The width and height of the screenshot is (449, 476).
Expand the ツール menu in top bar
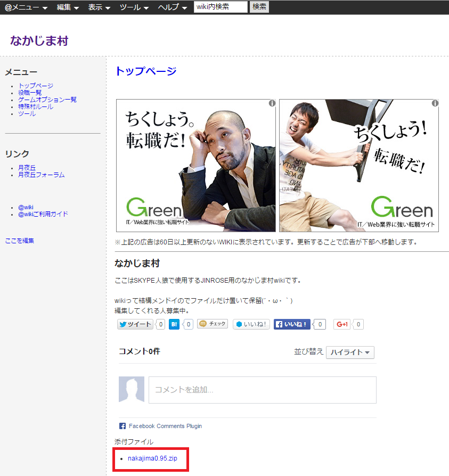click(134, 7)
